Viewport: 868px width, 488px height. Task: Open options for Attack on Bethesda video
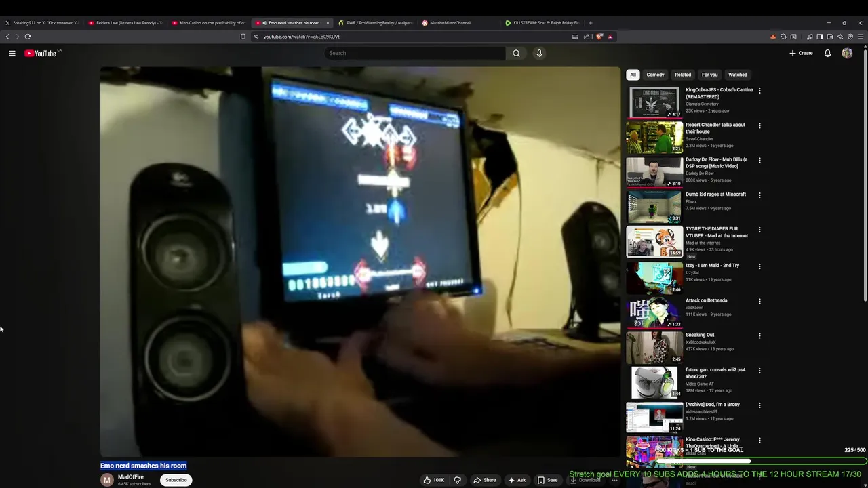759,301
